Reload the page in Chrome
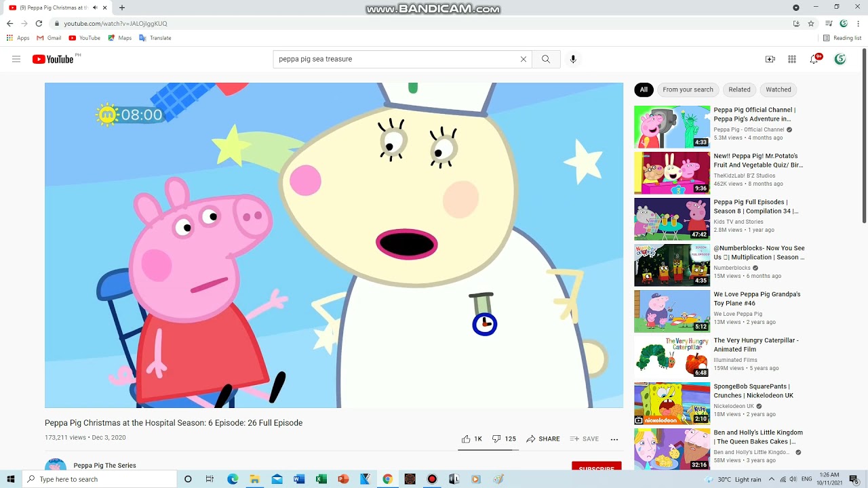 pos(39,24)
